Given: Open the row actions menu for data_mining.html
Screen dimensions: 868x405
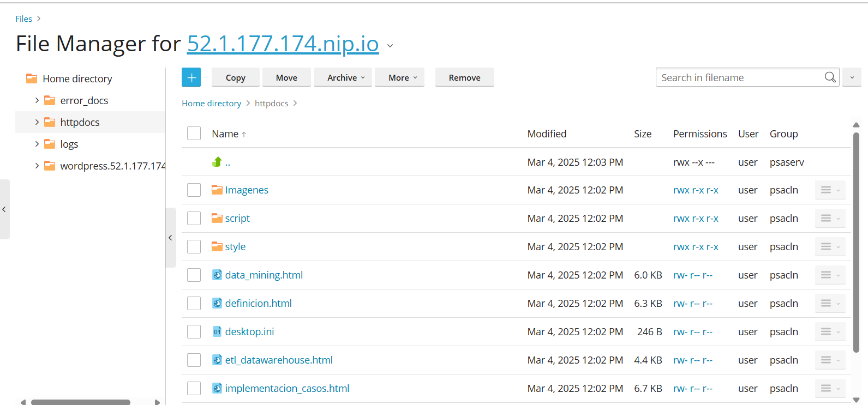Looking at the screenshot, I should click(830, 275).
